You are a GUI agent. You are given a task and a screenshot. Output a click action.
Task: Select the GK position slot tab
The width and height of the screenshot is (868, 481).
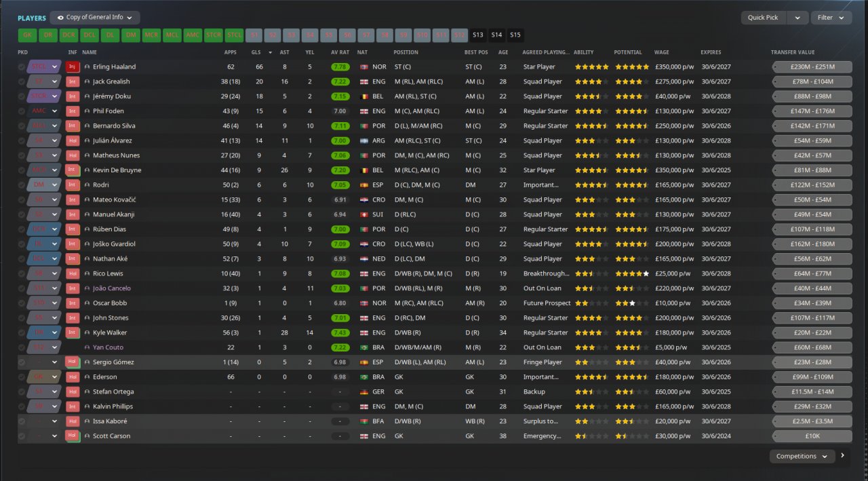click(x=27, y=35)
